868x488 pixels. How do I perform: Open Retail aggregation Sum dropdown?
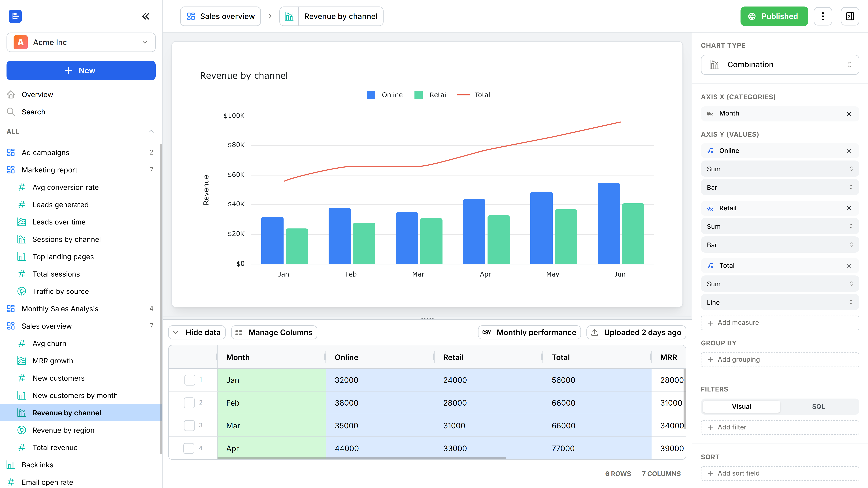[x=780, y=226]
